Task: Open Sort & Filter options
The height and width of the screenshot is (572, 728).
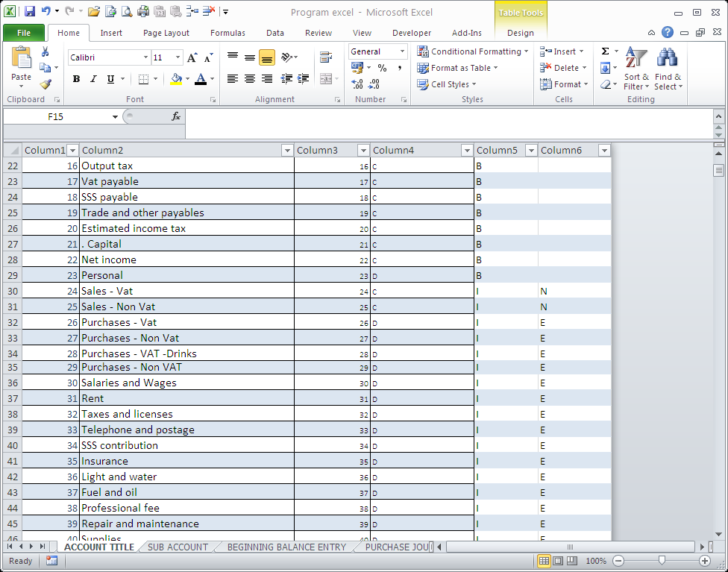Action: point(635,67)
